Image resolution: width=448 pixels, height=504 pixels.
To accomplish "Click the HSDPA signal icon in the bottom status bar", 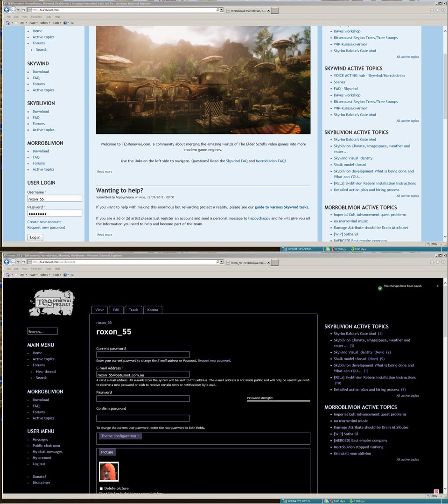I will click(285, 501).
